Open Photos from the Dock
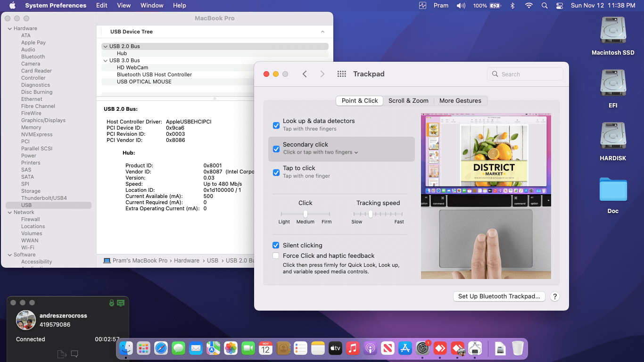Viewport: 644px width, 362px height. coord(231,348)
